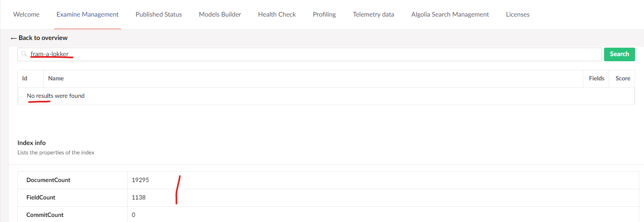644x222 pixels.
Task: Go to the Health Check tab
Action: pyautogui.click(x=277, y=14)
